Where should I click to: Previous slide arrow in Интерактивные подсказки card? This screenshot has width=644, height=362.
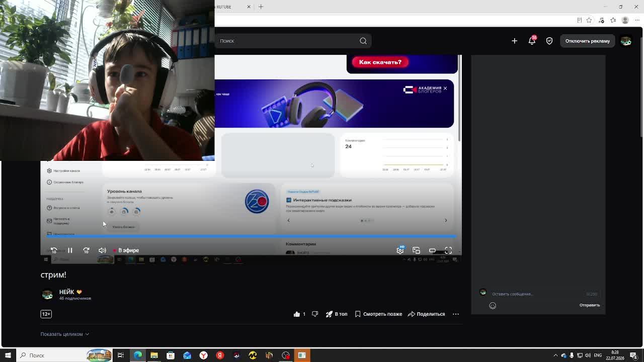pyautogui.click(x=288, y=220)
